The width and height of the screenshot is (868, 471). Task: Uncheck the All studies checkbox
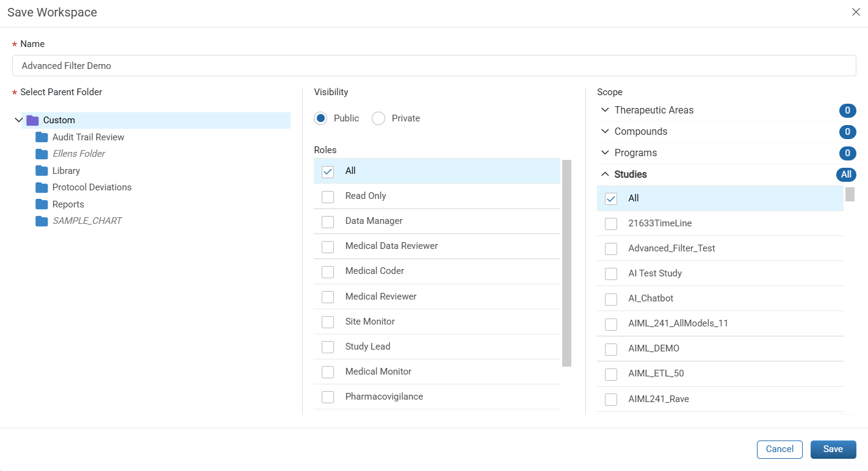pos(611,199)
